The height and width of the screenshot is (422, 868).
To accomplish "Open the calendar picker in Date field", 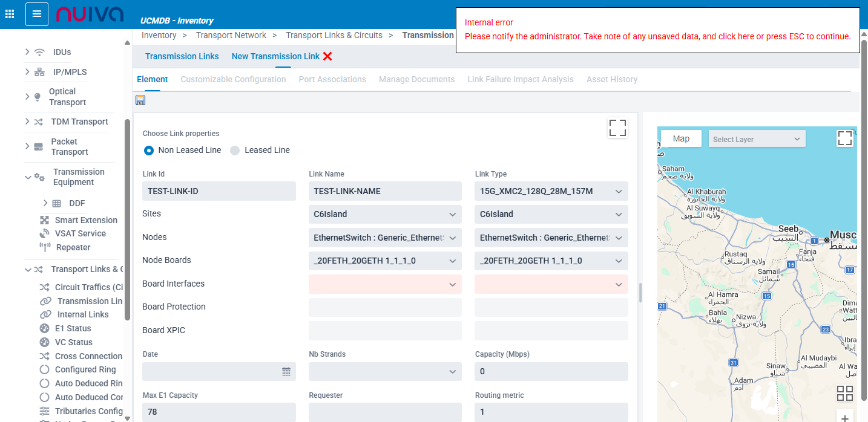I will coord(286,372).
